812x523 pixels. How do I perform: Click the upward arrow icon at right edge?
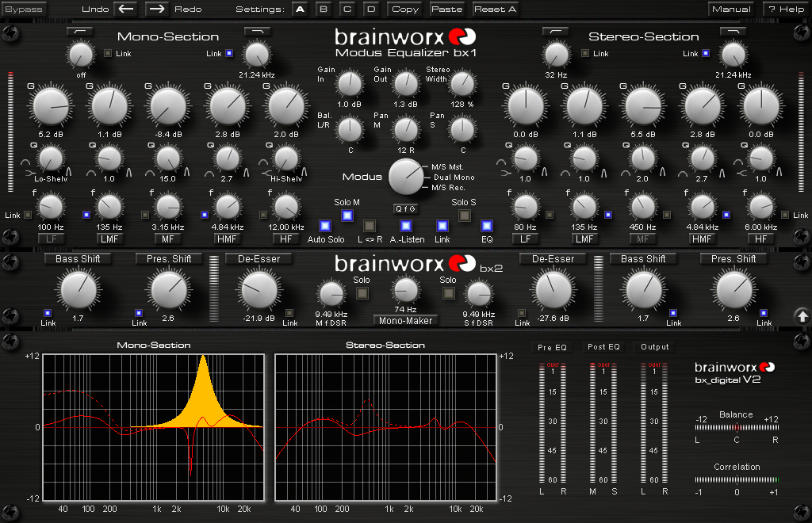coord(802,315)
